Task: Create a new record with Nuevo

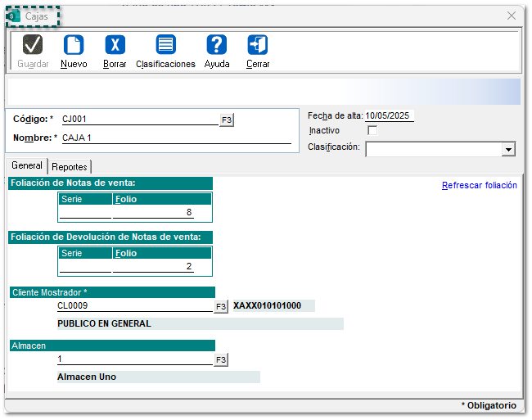Action: pos(74,45)
